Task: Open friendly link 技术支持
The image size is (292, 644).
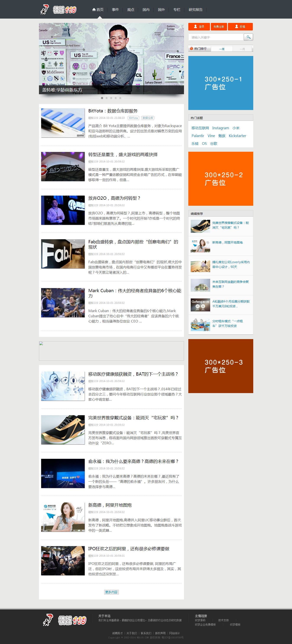Action: coord(223,620)
